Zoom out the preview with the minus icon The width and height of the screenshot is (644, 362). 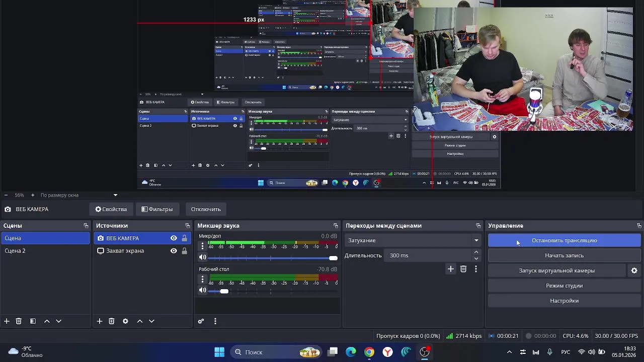tap(6, 195)
